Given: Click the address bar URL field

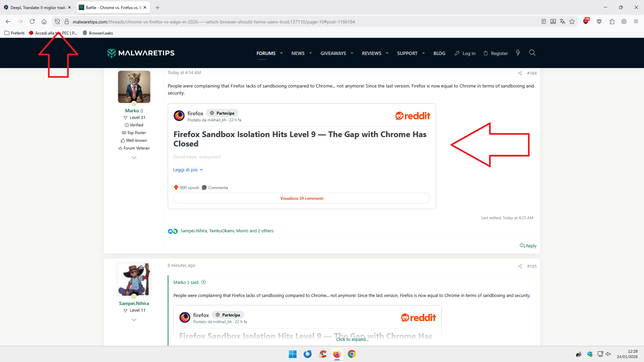Looking at the screenshot, I should (x=302, y=22).
